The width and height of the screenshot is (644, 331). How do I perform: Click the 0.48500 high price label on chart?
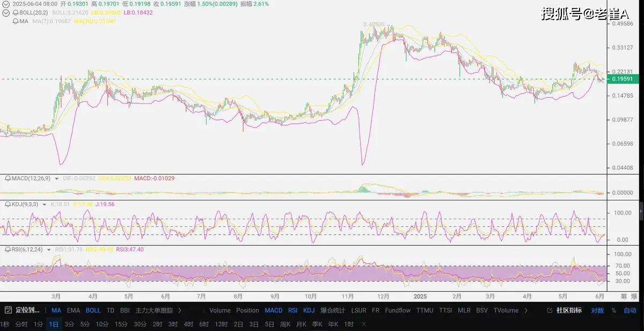point(374,24)
